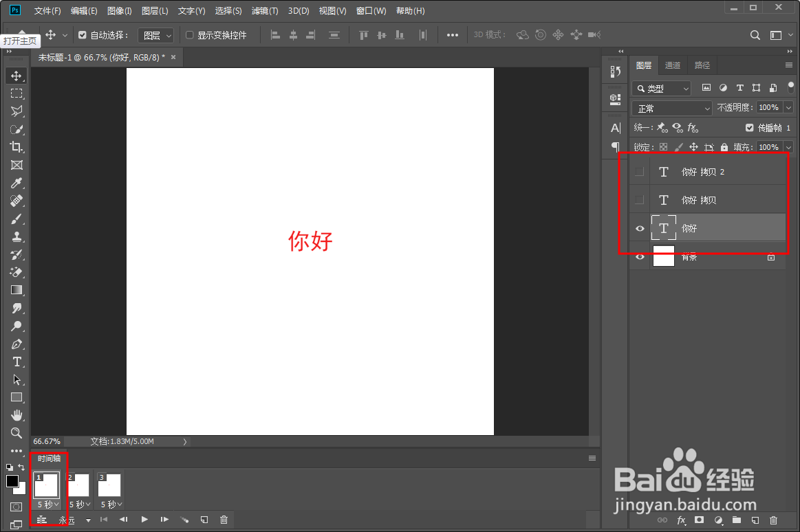Select the Pen tool
Image resolution: width=800 pixels, height=532 pixels.
[x=17, y=344]
